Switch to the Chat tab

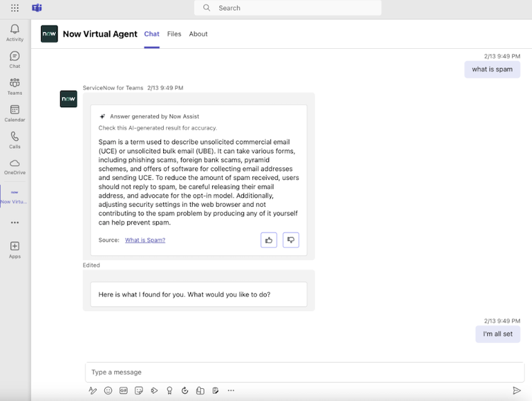pyautogui.click(x=152, y=34)
